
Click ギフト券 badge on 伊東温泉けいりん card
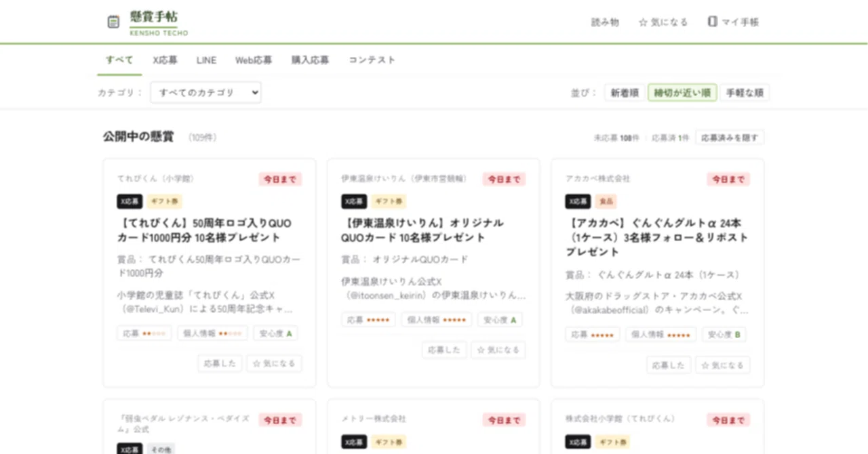pos(389,201)
